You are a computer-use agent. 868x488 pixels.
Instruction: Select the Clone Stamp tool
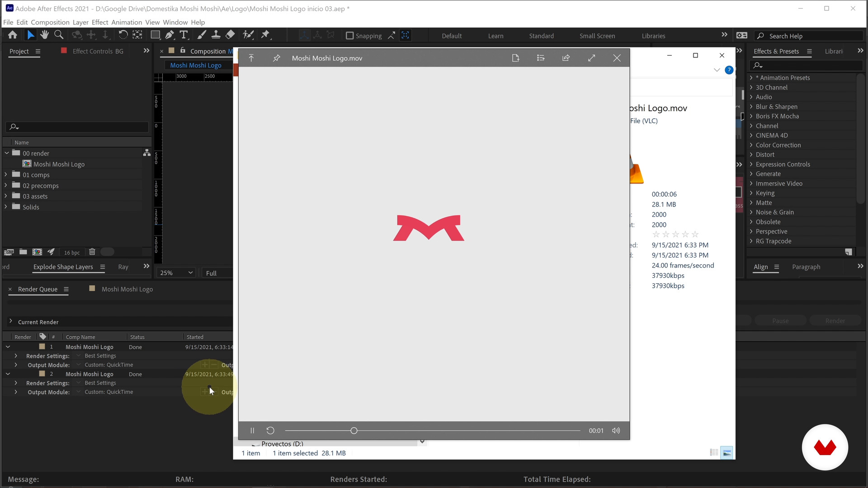click(x=216, y=35)
